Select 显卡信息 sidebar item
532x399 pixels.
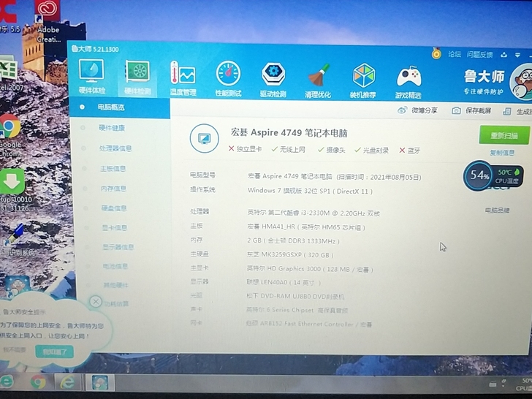click(114, 227)
